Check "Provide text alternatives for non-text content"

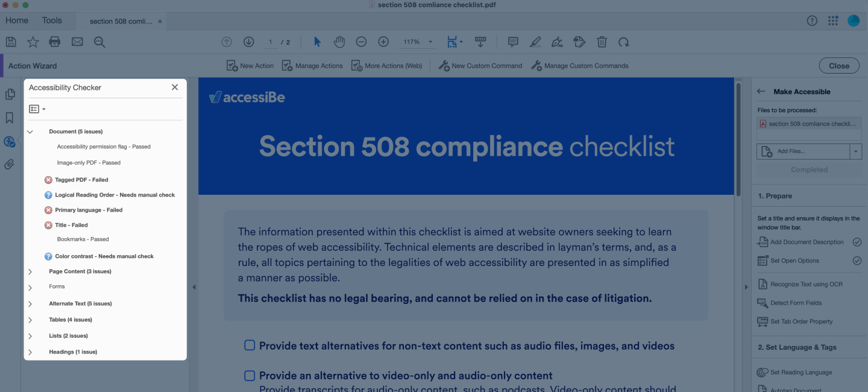point(250,345)
